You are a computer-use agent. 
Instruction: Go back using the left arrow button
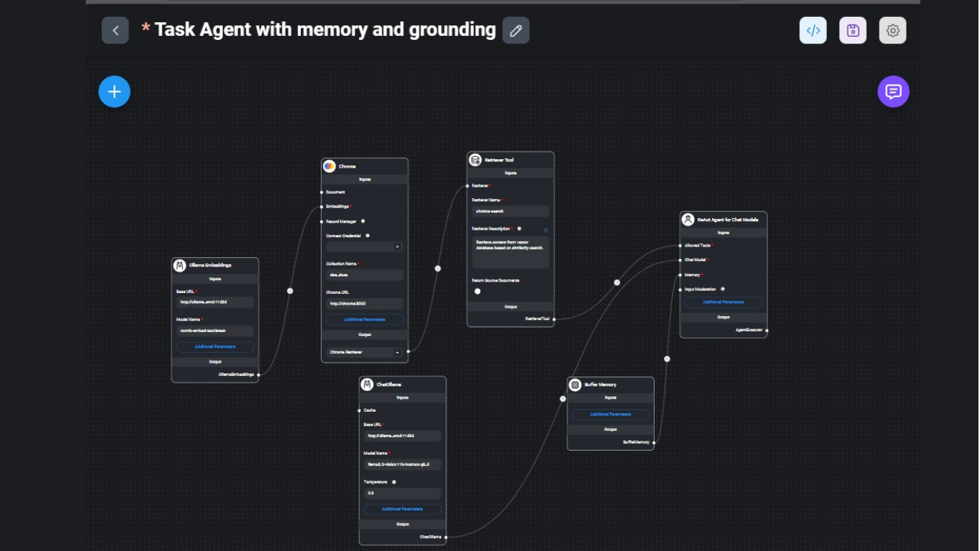point(116,31)
